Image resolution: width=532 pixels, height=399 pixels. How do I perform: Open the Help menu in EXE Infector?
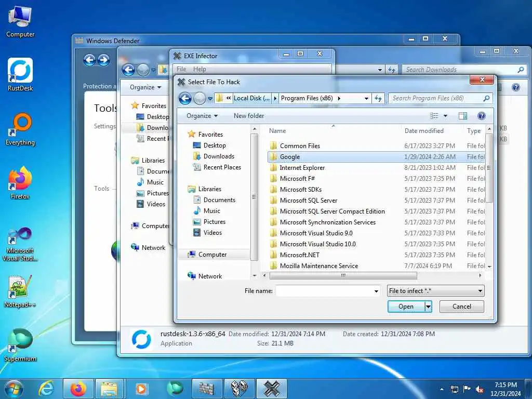(x=199, y=69)
